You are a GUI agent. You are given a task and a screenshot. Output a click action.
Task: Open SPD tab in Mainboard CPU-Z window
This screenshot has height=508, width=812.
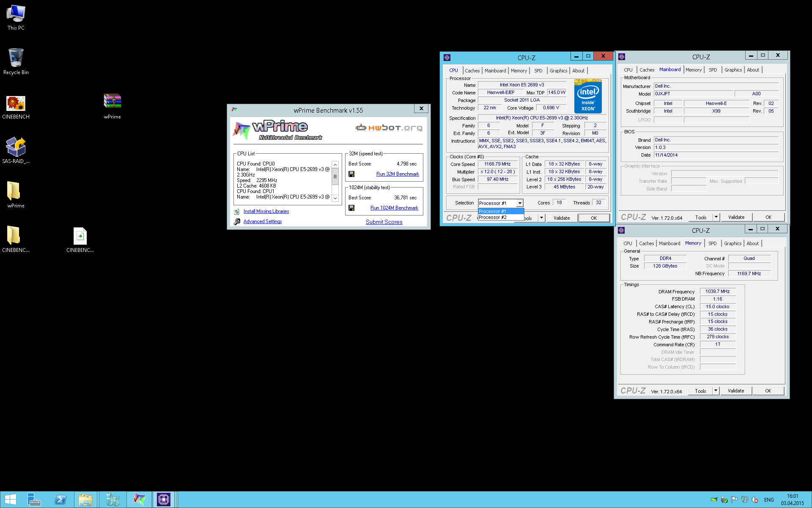tap(713, 70)
